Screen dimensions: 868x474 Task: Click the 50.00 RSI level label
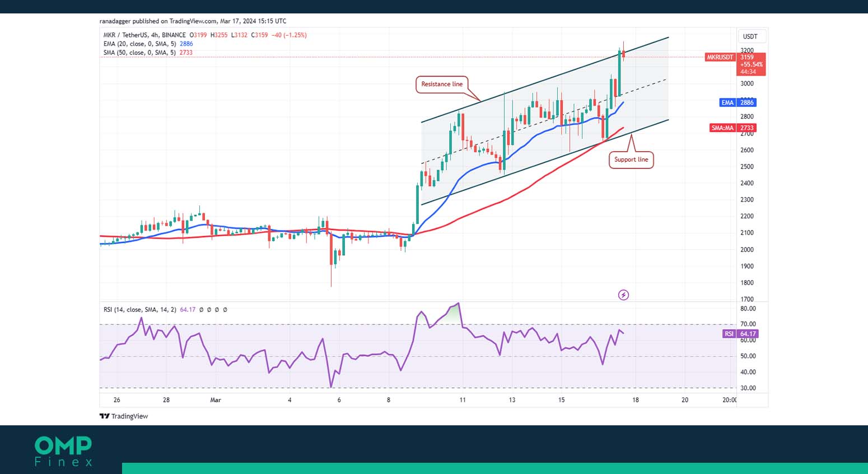[748, 356]
